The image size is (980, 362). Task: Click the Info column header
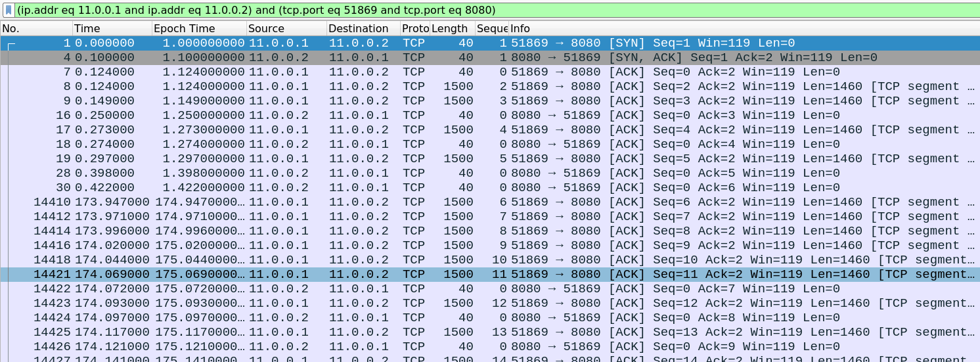744,28
